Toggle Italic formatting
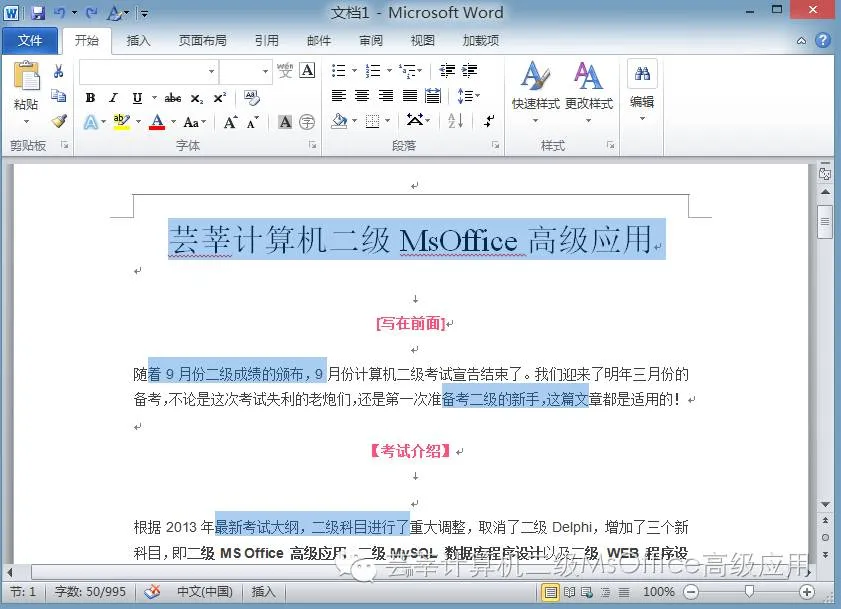Screen dimensions: 841x609 pos(113,98)
